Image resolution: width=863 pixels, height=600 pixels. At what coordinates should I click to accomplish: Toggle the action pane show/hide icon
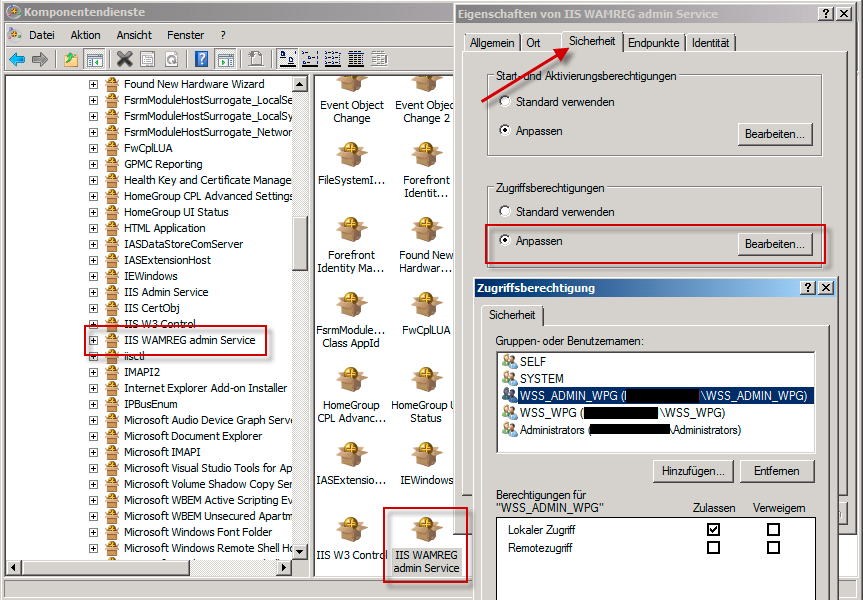click(x=226, y=59)
